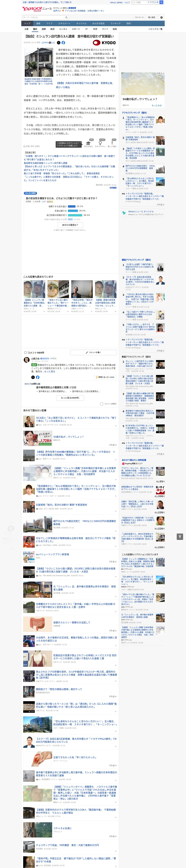Click the 山路力也 commenter avatar
Viewport: 186px width, 868px height.
tap(26, 360)
